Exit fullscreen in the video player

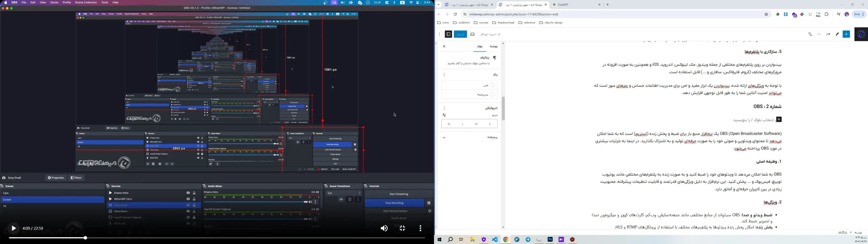tap(402, 228)
